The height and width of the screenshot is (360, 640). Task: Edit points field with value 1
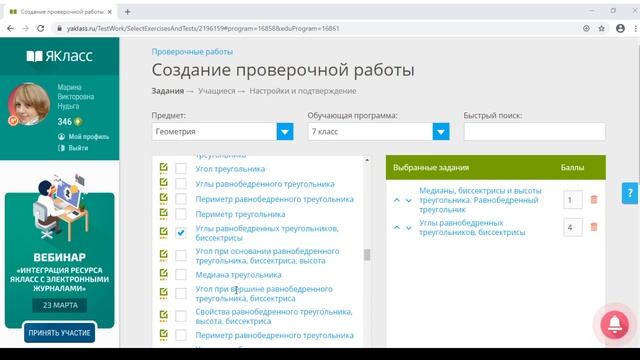point(573,200)
